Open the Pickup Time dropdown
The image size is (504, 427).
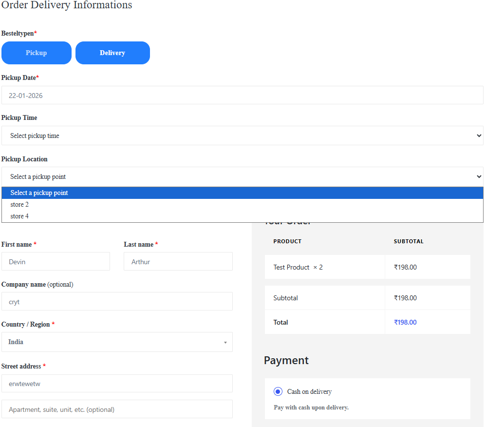click(242, 136)
